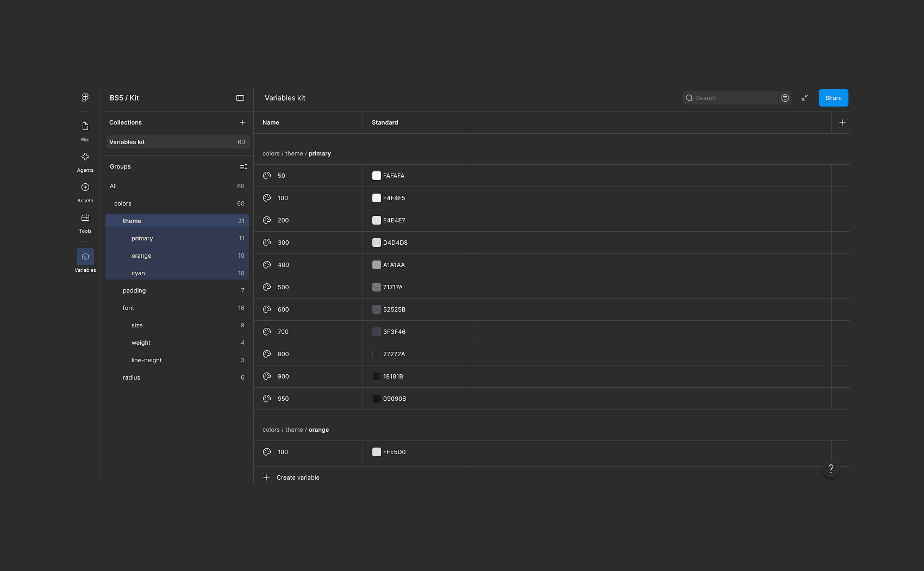Open the File section in sidebar
The width and height of the screenshot is (924, 571).
pyautogui.click(x=85, y=132)
